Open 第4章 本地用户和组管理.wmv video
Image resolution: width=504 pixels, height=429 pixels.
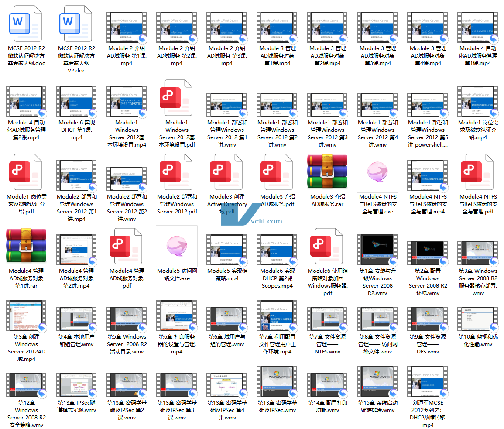point(76,319)
